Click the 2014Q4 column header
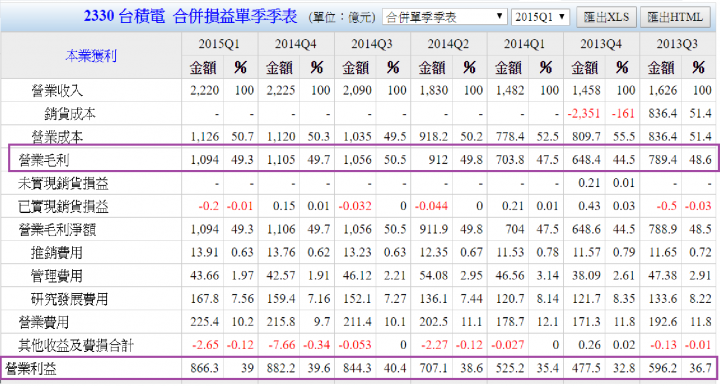 pyautogui.click(x=295, y=44)
